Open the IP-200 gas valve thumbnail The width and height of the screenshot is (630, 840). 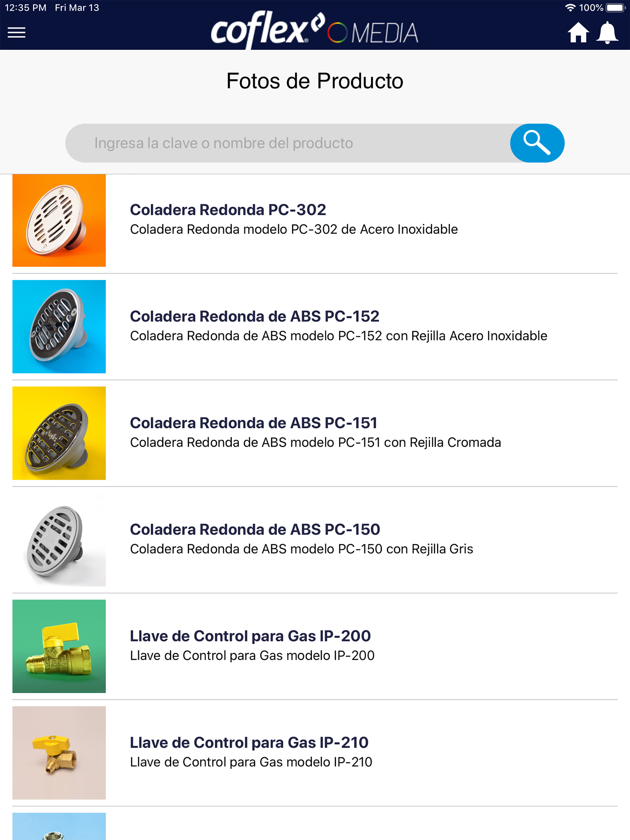click(59, 646)
